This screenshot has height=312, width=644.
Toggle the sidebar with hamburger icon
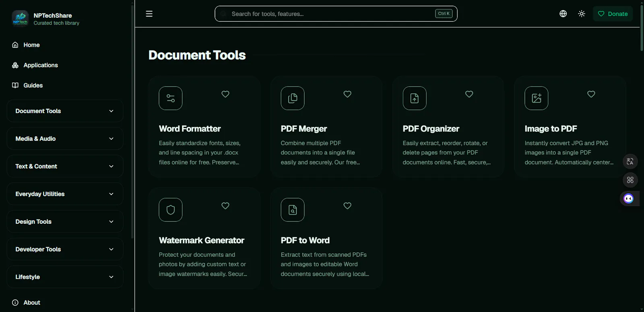(x=149, y=14)
